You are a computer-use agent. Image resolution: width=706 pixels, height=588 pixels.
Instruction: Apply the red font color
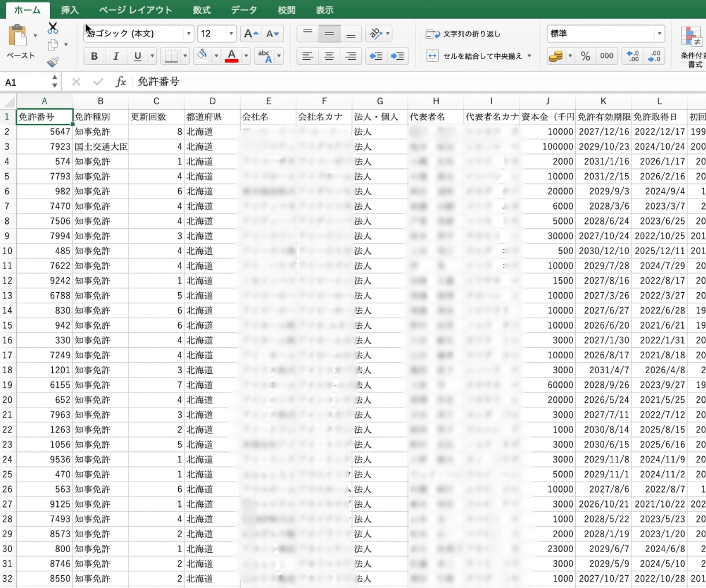click(231, 56)
